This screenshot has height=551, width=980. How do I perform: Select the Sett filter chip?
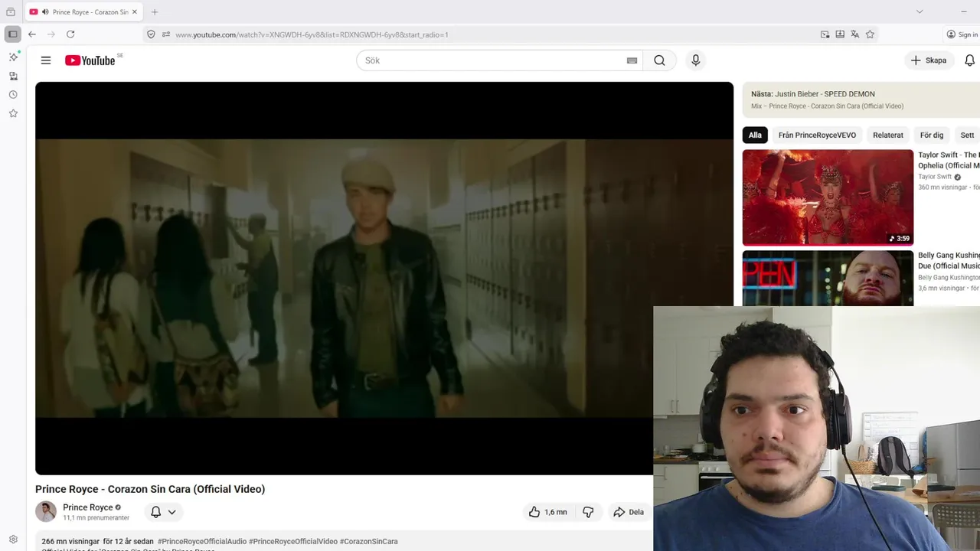(x=967, y=135)
